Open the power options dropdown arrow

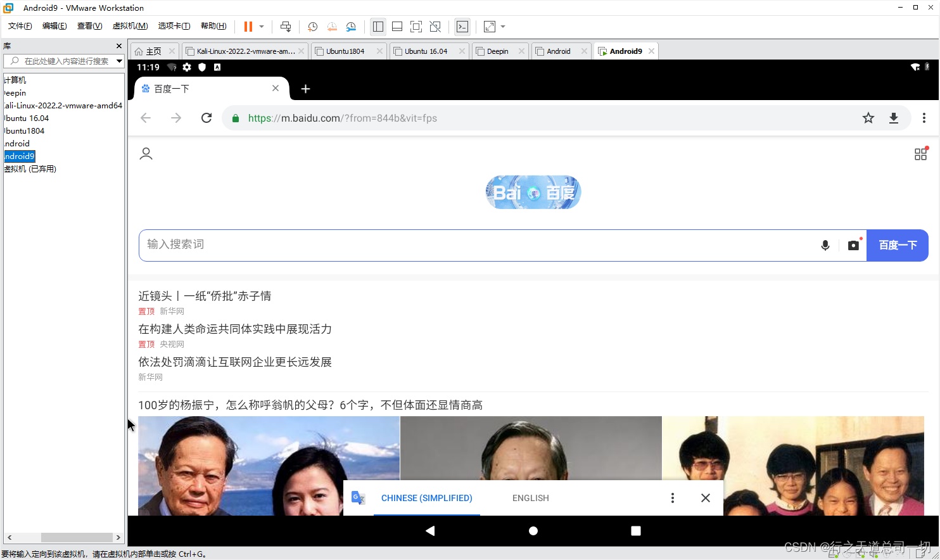[x=262, y=27]
